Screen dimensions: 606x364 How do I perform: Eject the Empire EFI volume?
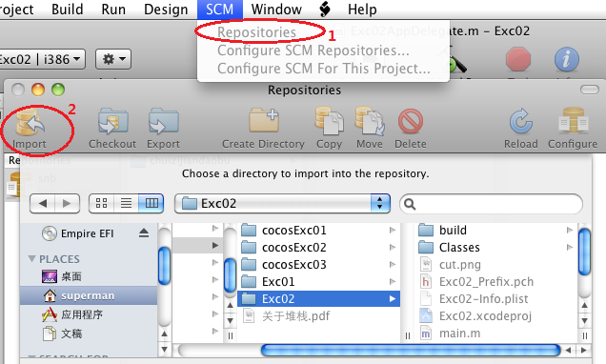144,233
